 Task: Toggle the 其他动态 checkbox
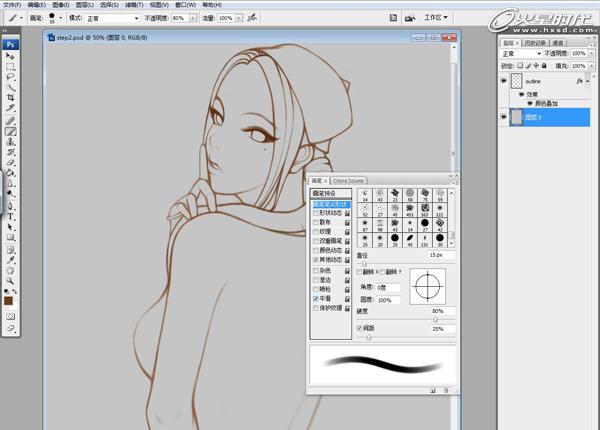tap(316, 260)
